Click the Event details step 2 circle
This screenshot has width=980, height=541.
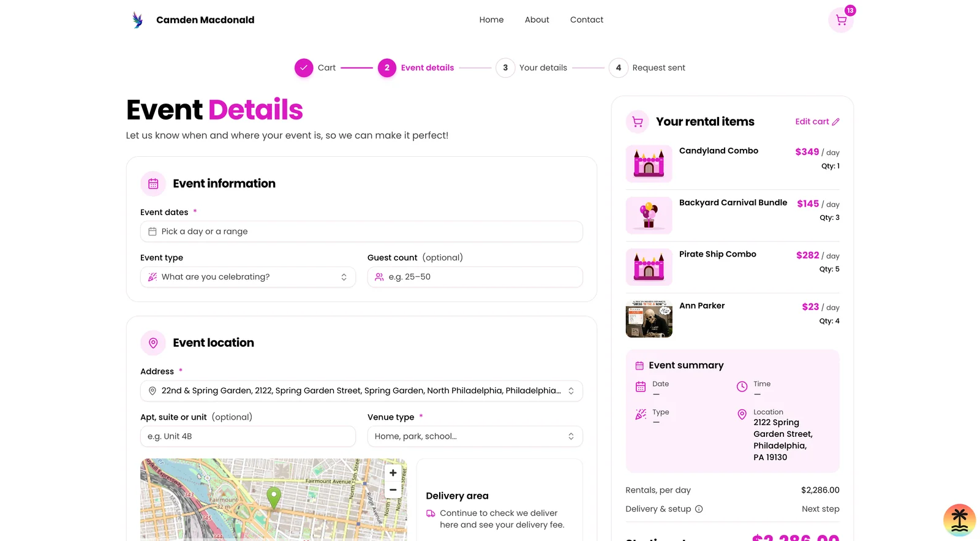coord(387,68)
